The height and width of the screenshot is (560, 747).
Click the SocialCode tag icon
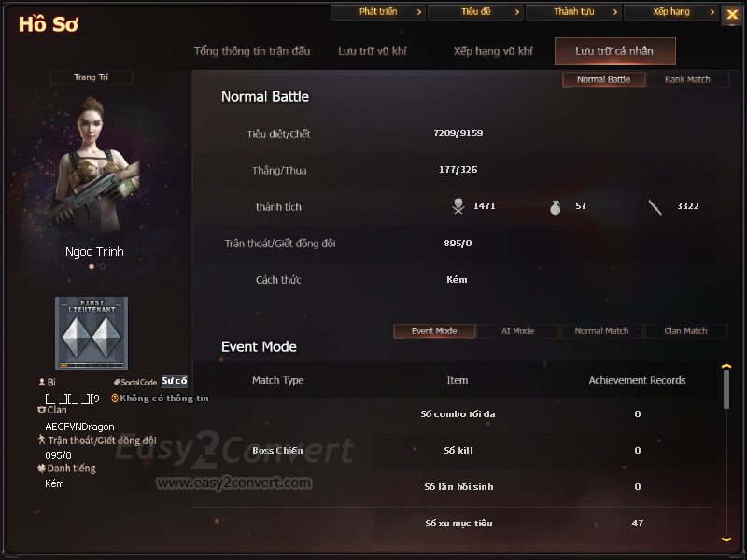point(116,382)
